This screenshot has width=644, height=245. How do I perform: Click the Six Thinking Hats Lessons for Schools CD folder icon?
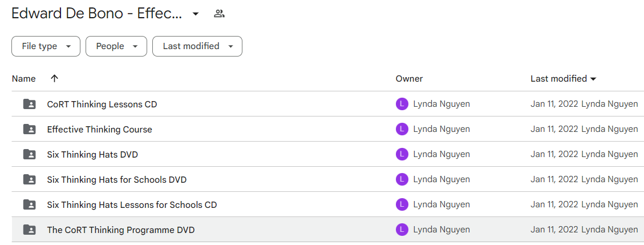pos(29,204)
